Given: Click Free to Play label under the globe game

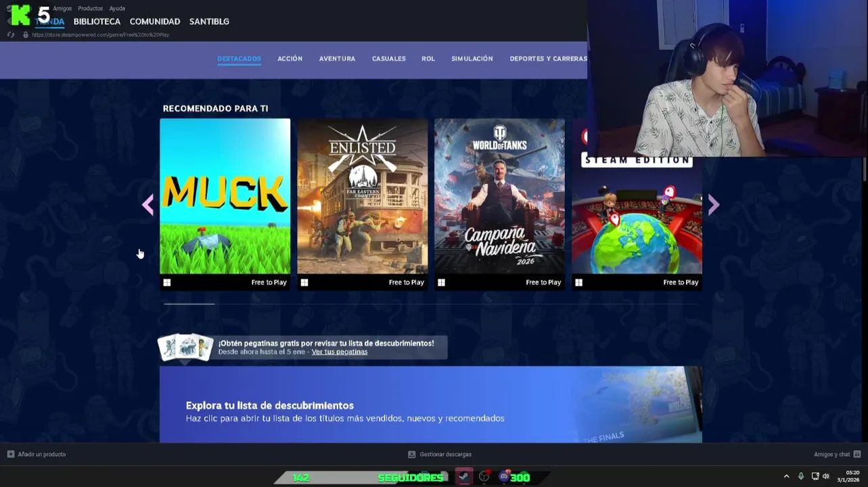Looking at the screenshot, I should click(681, 283).
